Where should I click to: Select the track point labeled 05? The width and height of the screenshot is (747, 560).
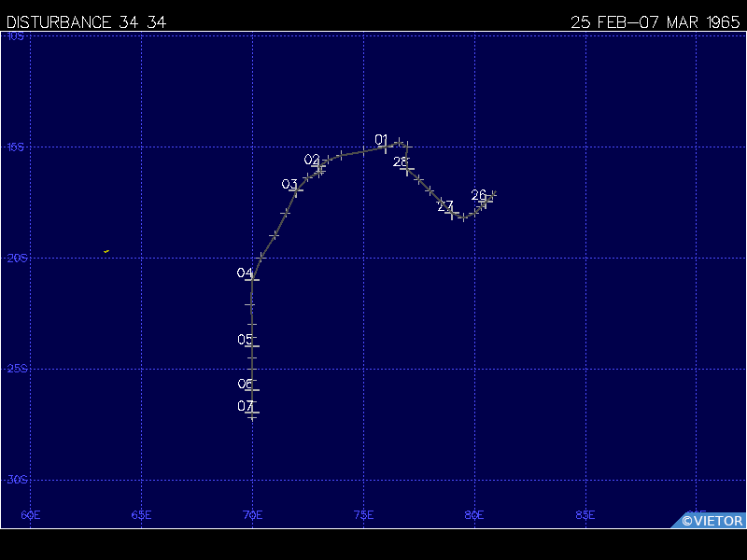click(252, 346)
